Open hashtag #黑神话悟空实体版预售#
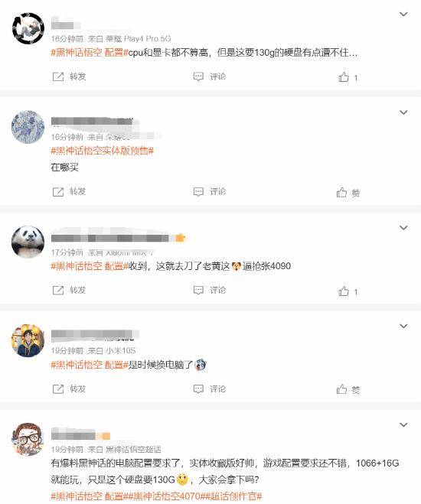 point(103,151)
